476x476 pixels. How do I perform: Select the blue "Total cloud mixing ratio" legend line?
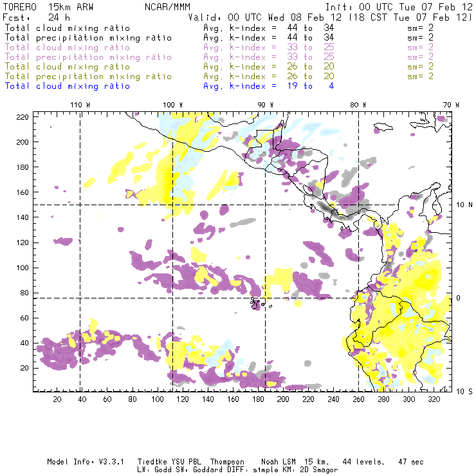pos(68,86)
